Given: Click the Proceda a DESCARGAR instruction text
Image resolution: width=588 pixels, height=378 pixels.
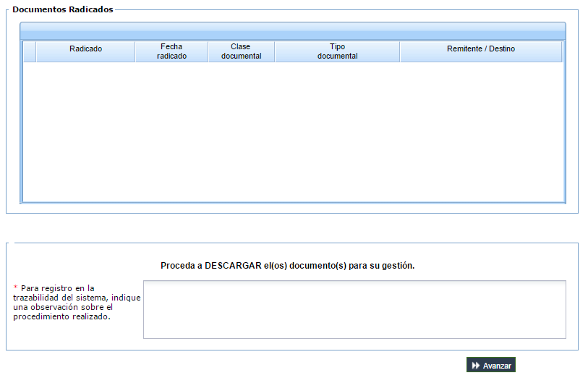Looking at the screenshot, I should (287, 265).
